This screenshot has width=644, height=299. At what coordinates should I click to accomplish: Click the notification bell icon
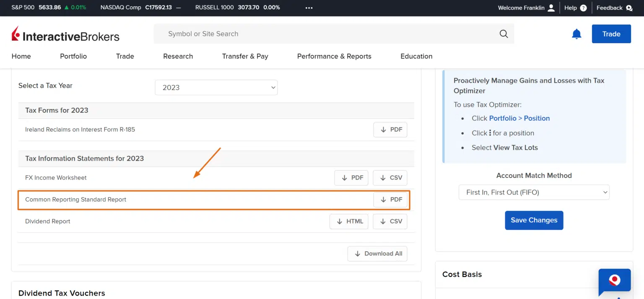576,34
